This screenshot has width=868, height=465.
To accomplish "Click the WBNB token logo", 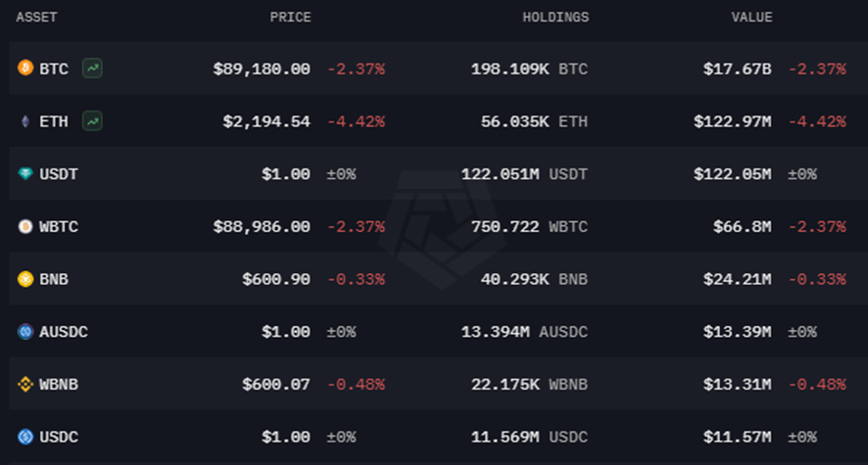I will click(25, 384).
